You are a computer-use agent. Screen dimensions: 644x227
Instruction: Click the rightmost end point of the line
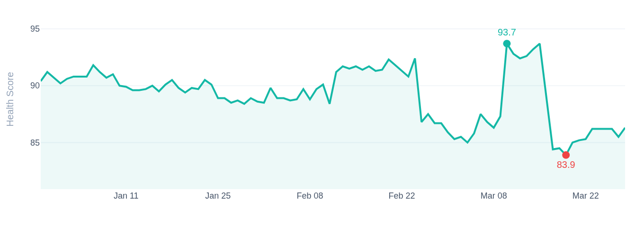click(625, 128)
